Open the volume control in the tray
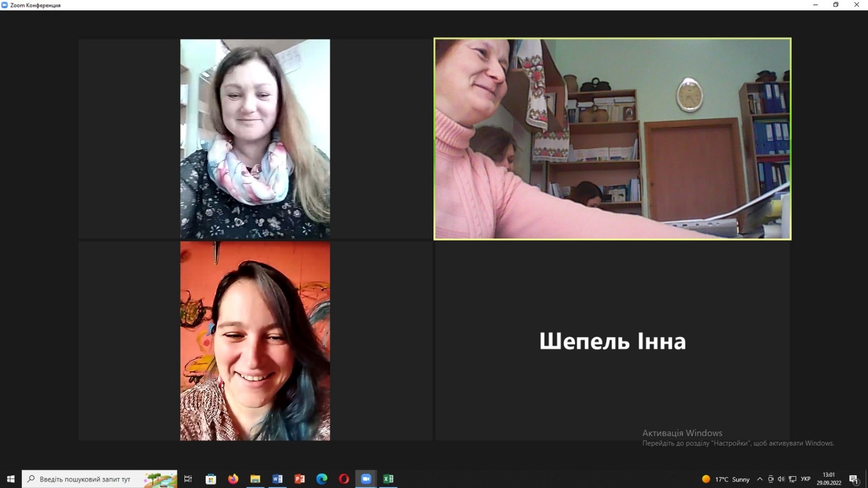868x488 pixels. (781, 479)
